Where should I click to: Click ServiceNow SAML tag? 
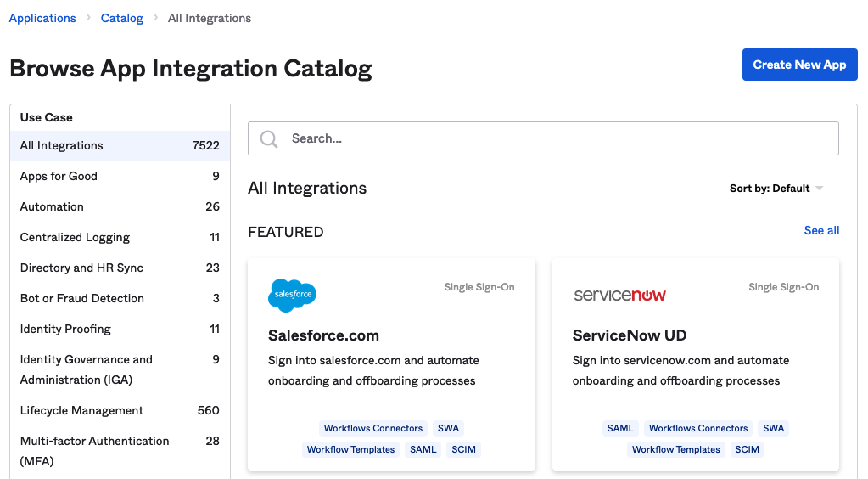click(x=620, y=429)
